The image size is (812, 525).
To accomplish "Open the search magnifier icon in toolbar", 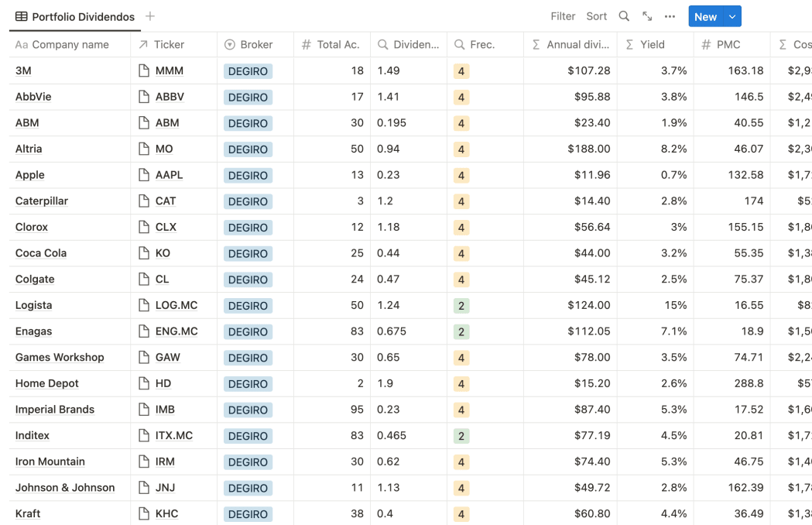I will tap(624, 16).
